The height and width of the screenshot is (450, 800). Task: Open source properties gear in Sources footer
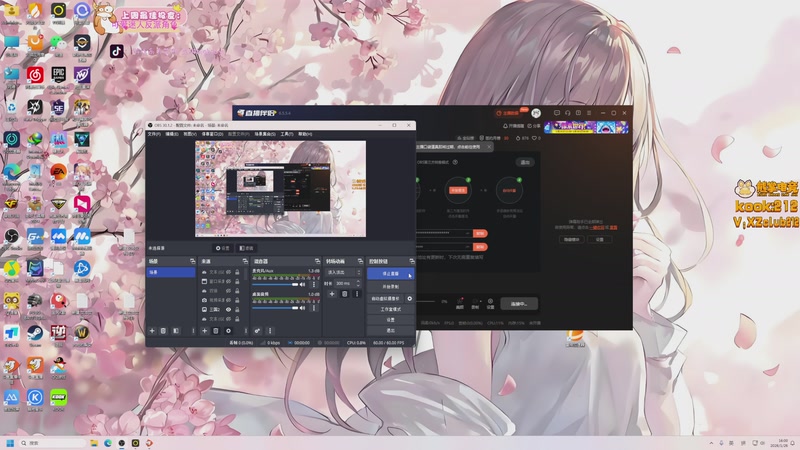coord(228,331)
